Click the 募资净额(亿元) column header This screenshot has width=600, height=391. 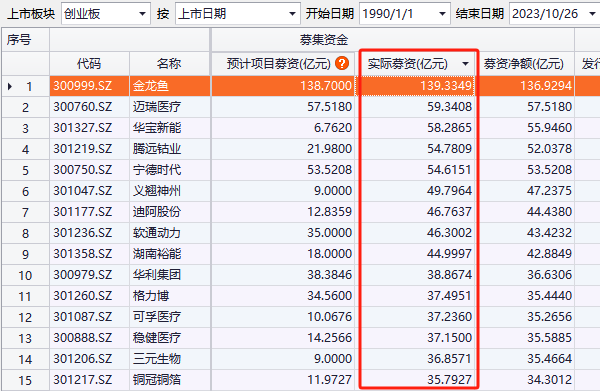[x=524, y=64]
